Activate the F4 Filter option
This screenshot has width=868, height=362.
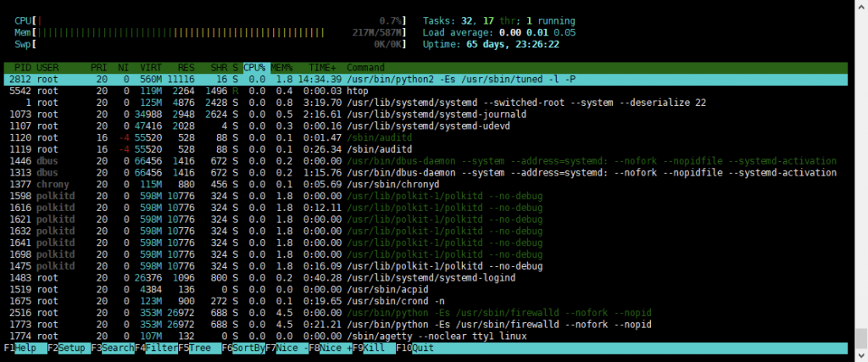[x=156, y=348]
